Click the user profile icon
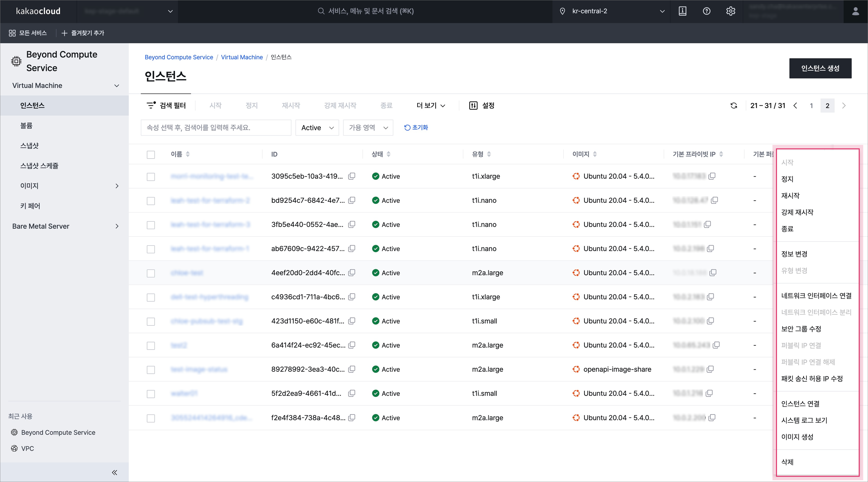868x482 pixels. 855,11
